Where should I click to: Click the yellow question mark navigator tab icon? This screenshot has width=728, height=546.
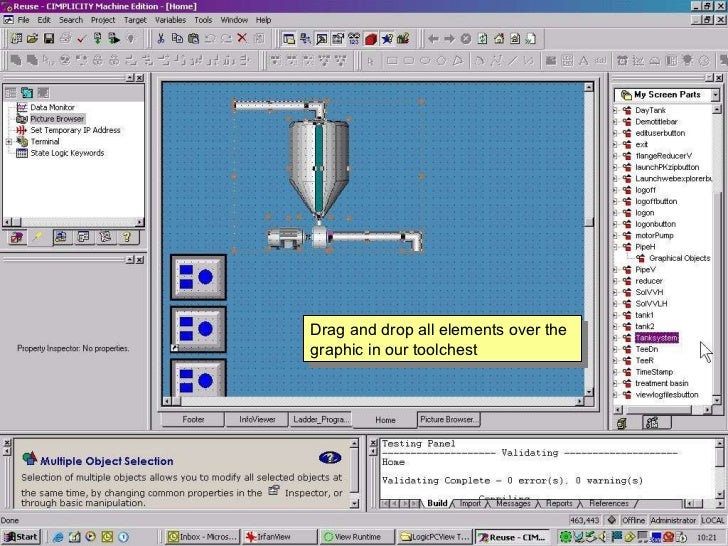click(x=126, y=238)
